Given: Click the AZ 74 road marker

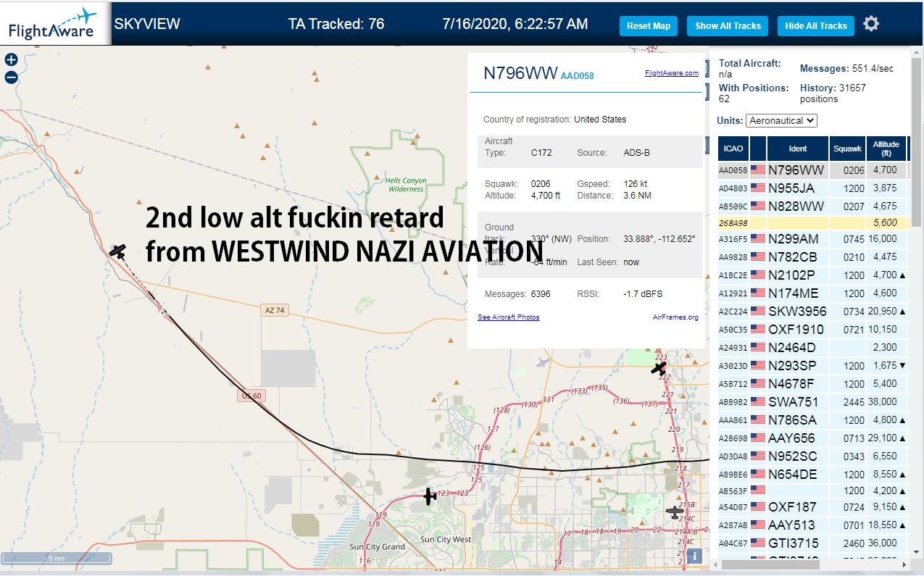Looking at the screenshot, I should (274, 310).
